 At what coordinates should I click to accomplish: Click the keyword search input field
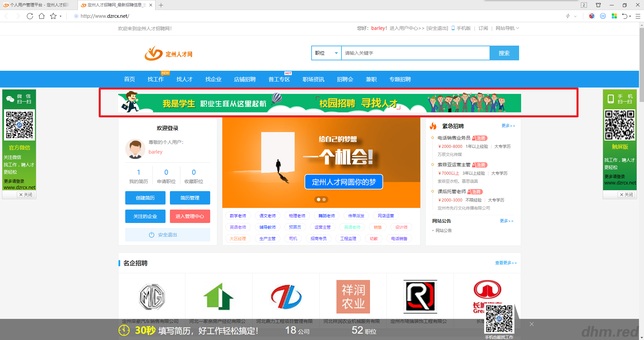click(415, 53)
